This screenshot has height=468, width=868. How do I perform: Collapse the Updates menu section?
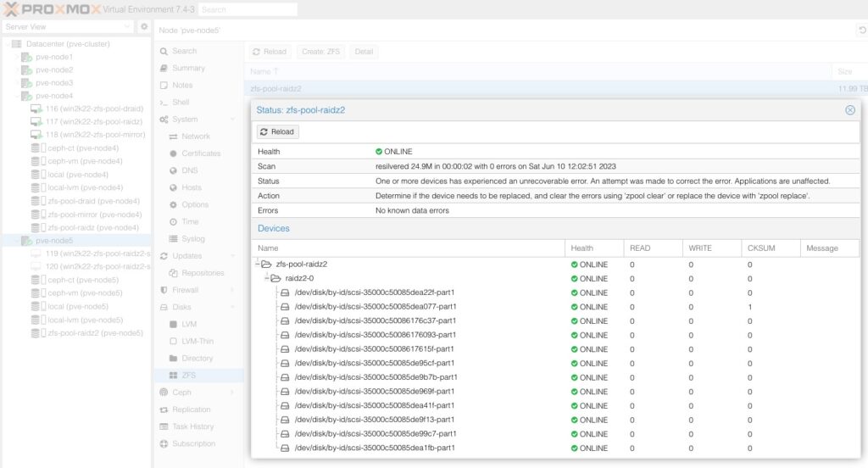point(232,256)
